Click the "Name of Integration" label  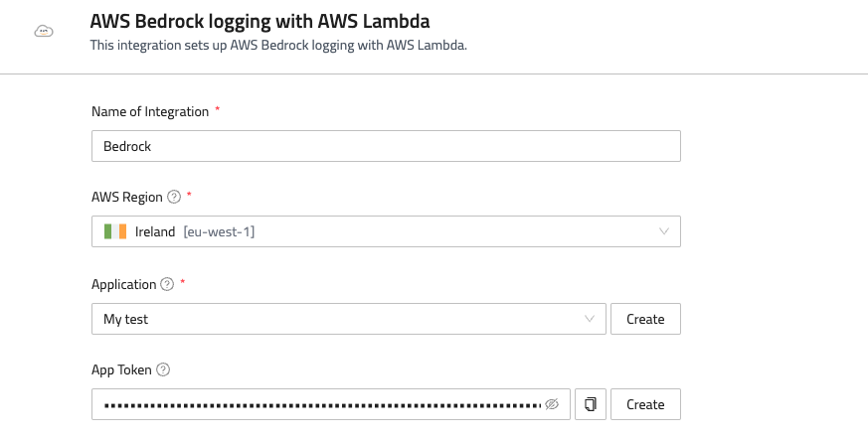(150, 111)
